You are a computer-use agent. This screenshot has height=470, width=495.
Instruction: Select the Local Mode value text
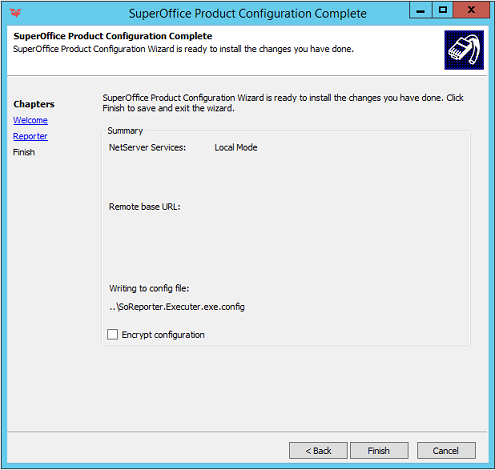(x=236, y=147)
